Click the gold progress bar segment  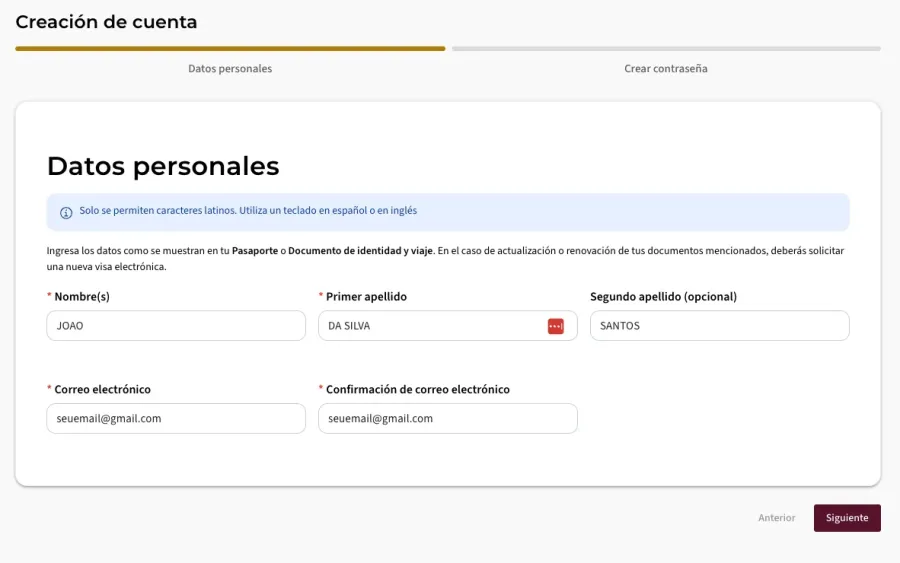tap(230, 48)
